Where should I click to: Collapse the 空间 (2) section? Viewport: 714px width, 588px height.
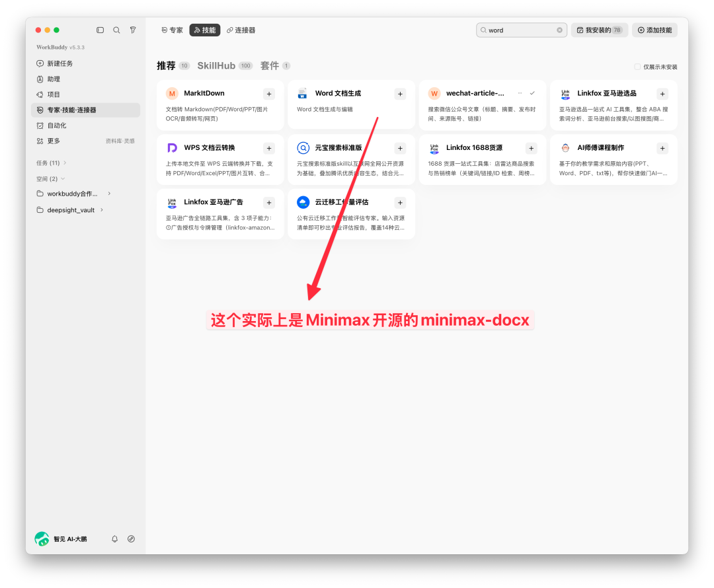click(50, 179)
